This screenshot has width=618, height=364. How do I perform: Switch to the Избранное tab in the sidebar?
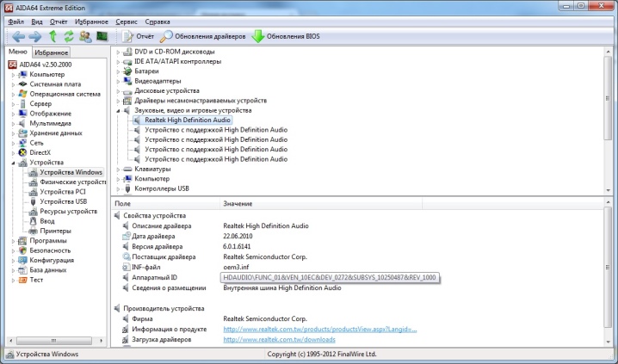click(x=51, y=52)
